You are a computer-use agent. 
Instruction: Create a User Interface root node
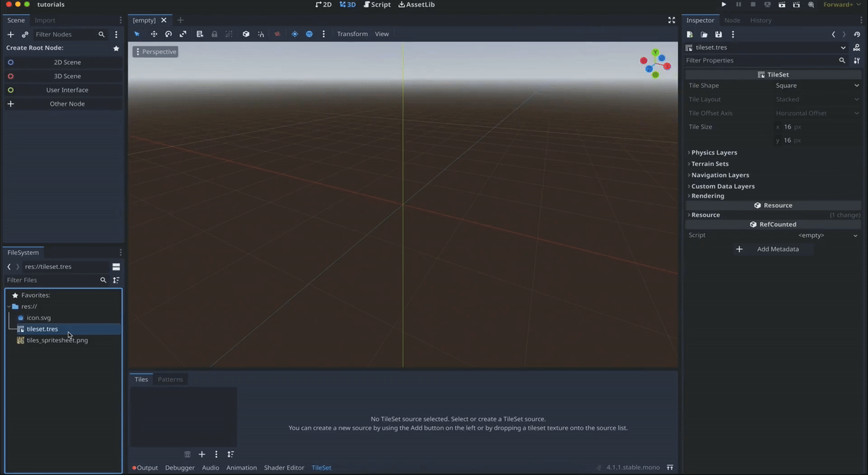point(64,90)
